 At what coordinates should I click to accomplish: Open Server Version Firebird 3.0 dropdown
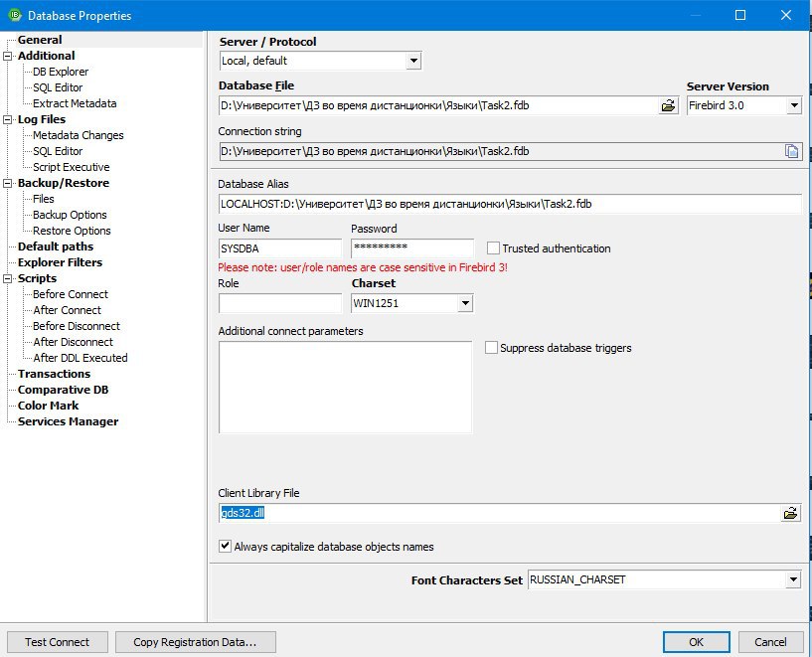tap(794, 105)
